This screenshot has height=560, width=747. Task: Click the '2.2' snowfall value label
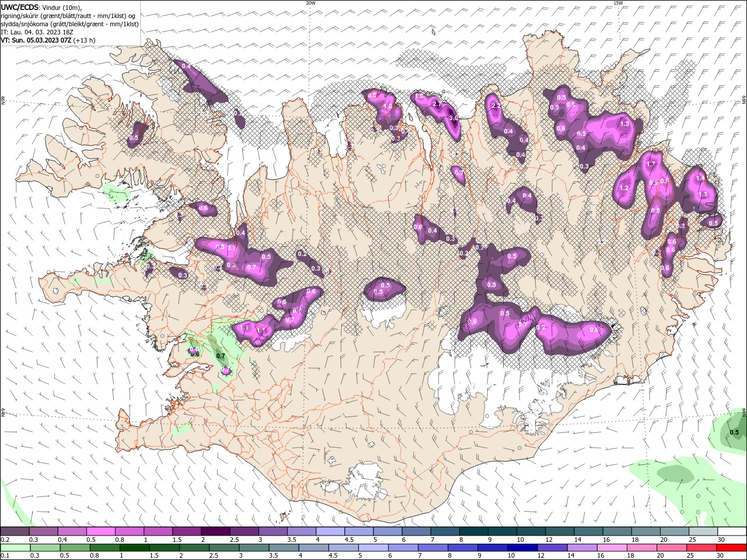click(495, 106)
